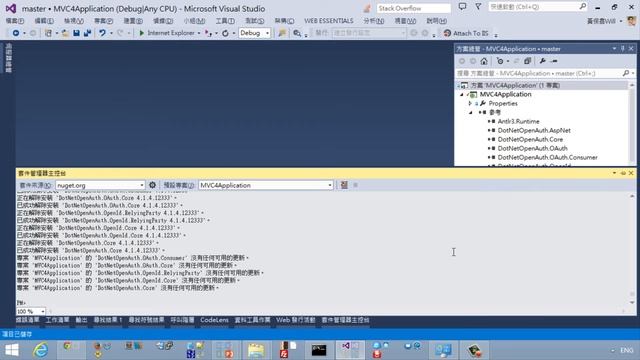The height and width of the screenshot is (360, 640).
Task: Click Home icon in Solution Explorer toolbar
Action: [x=484, y=61]
